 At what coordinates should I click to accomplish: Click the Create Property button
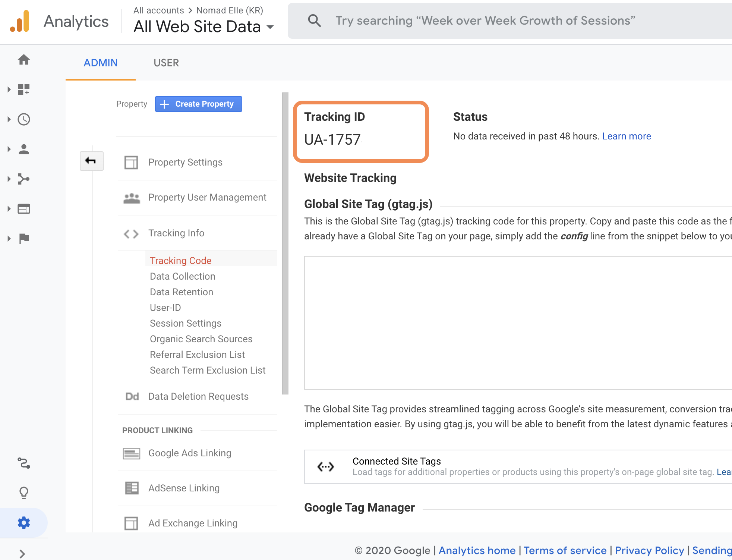pyautogui.click(x=199, y=104)
